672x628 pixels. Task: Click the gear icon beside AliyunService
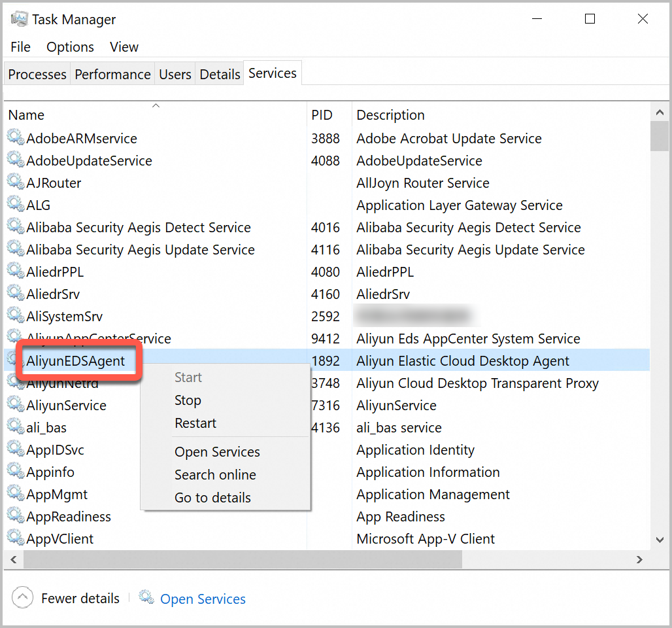(x=16, y=405)
